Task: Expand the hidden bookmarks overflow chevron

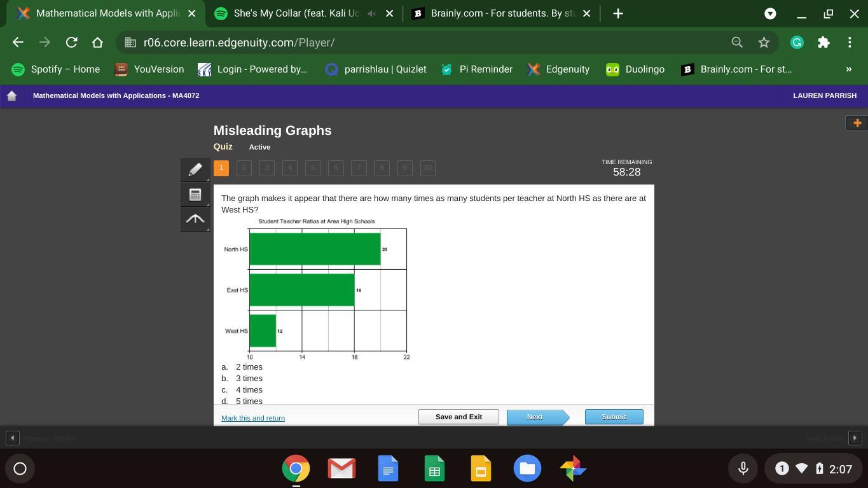Action: 848,69
